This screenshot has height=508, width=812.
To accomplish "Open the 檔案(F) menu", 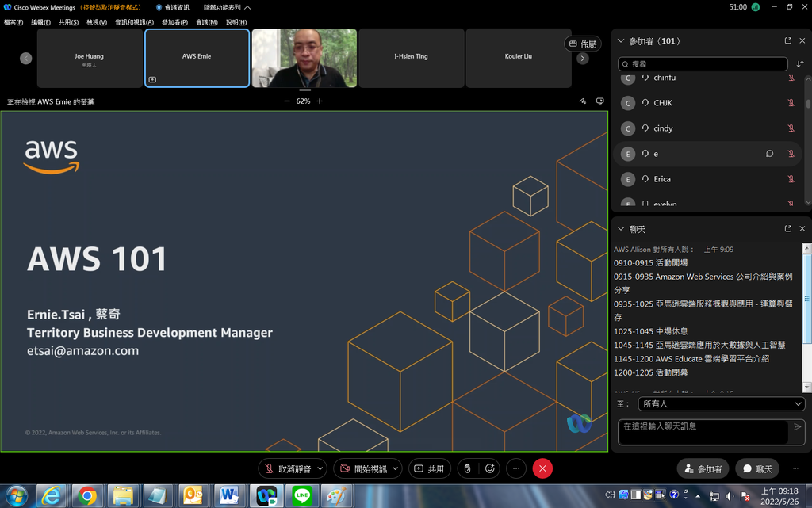I will pyautogui.click(x=13, y=22).
